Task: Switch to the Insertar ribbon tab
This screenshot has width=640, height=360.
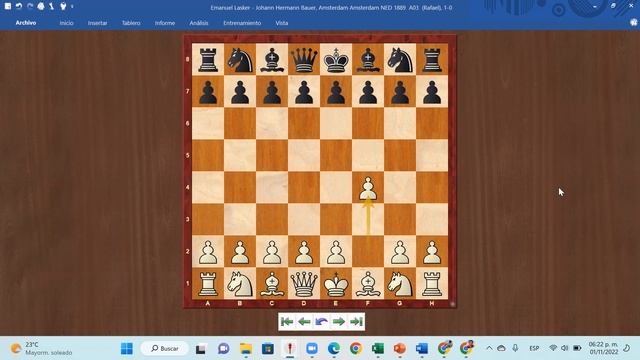Action: click(98, 23)
